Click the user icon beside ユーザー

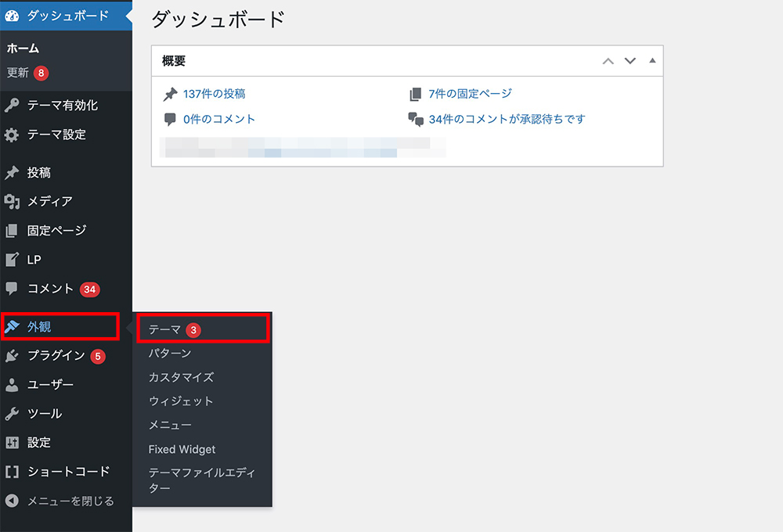click(12, 385)
